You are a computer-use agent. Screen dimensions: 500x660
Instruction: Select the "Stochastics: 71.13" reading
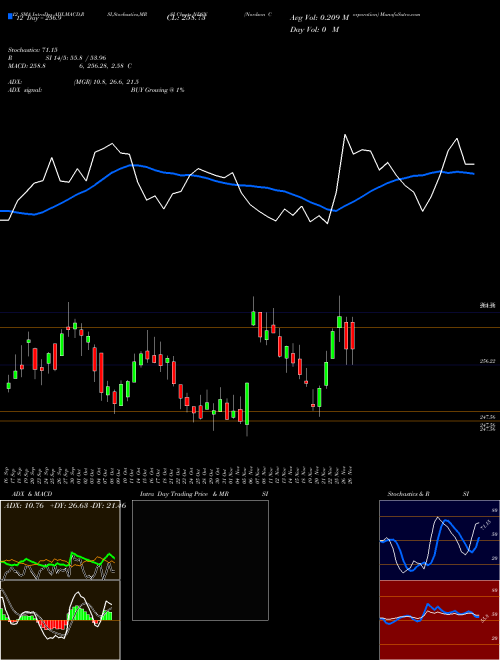point(33,50)
